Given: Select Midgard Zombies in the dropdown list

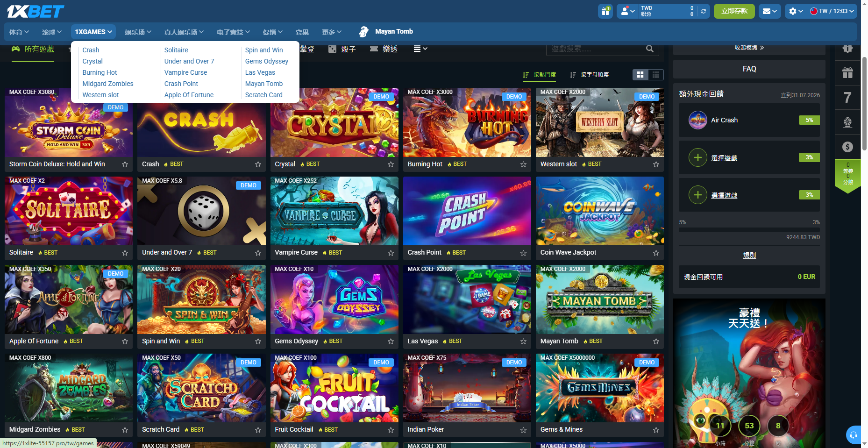Looking at the screenshot, I should (108, 84).
